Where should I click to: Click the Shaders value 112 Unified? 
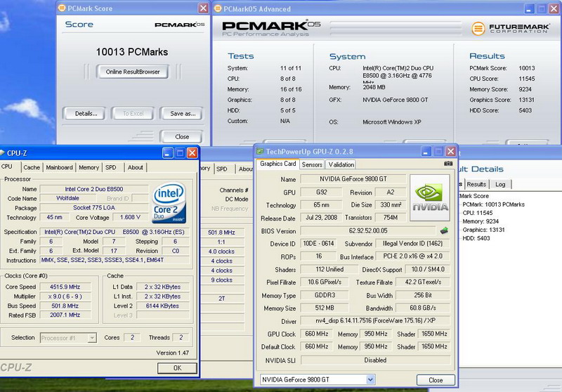[329, 269]
